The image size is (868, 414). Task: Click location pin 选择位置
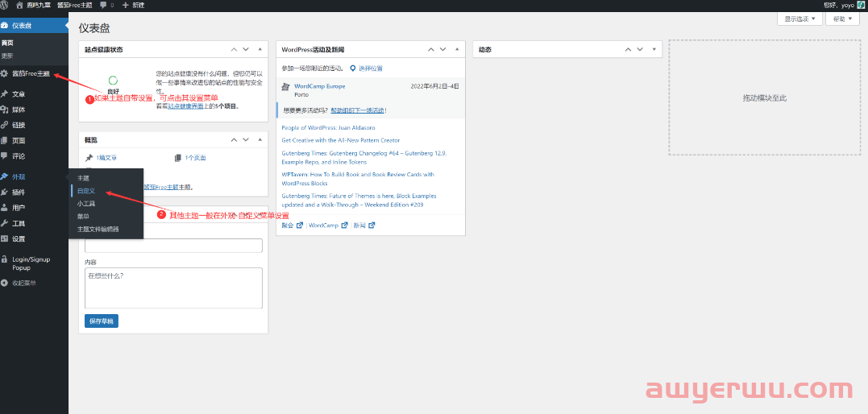[366, 68]
